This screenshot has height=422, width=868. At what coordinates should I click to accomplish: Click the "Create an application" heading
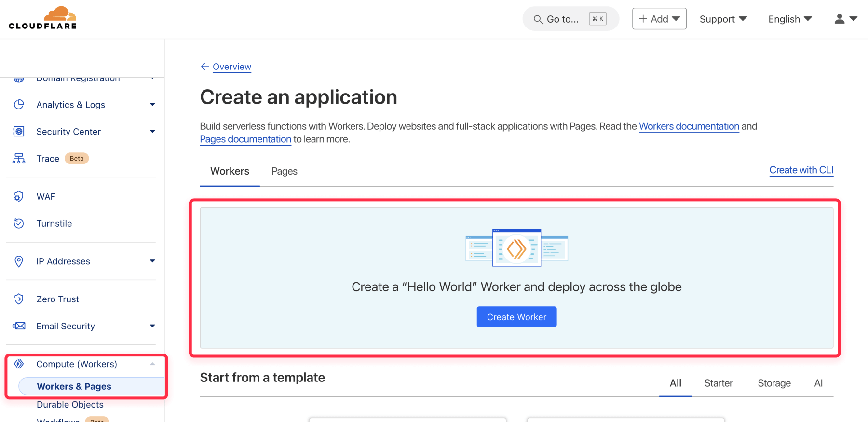click(298, 97)
